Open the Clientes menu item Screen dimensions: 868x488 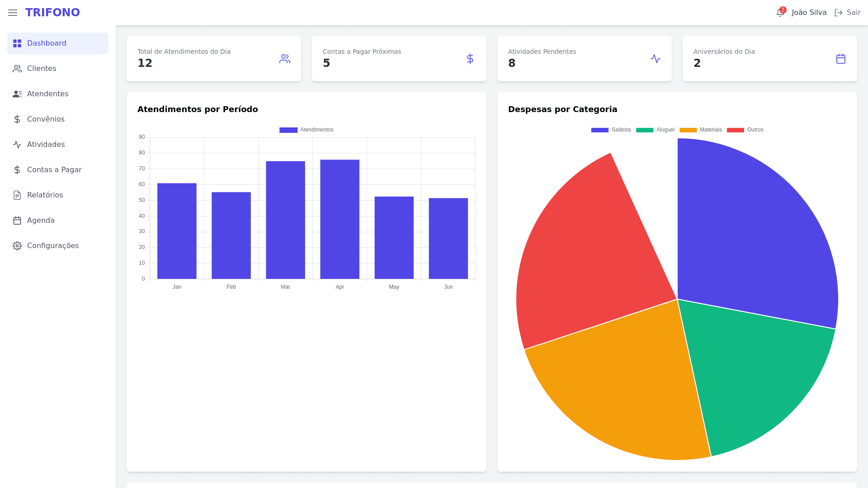click(x=42, y=69)
